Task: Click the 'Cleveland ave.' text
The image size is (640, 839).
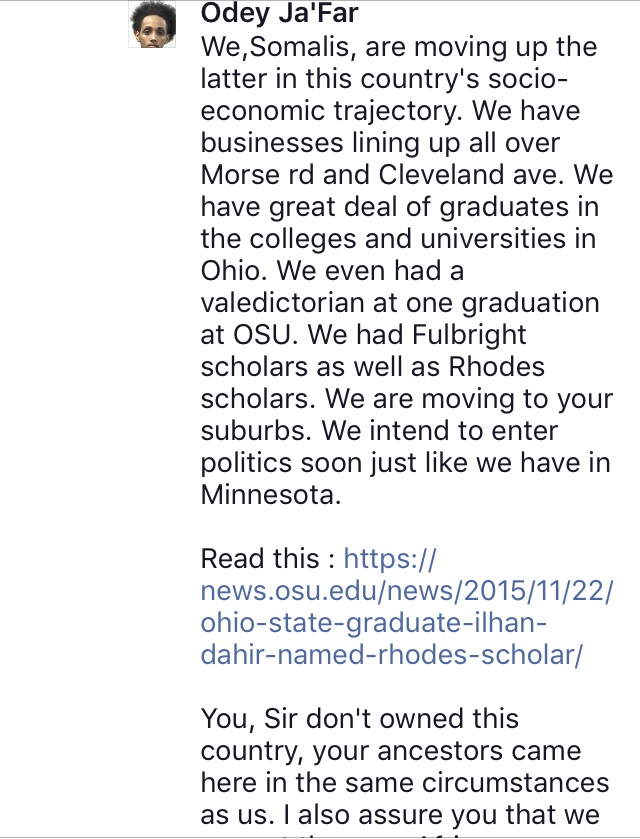Action: [471, 175]
